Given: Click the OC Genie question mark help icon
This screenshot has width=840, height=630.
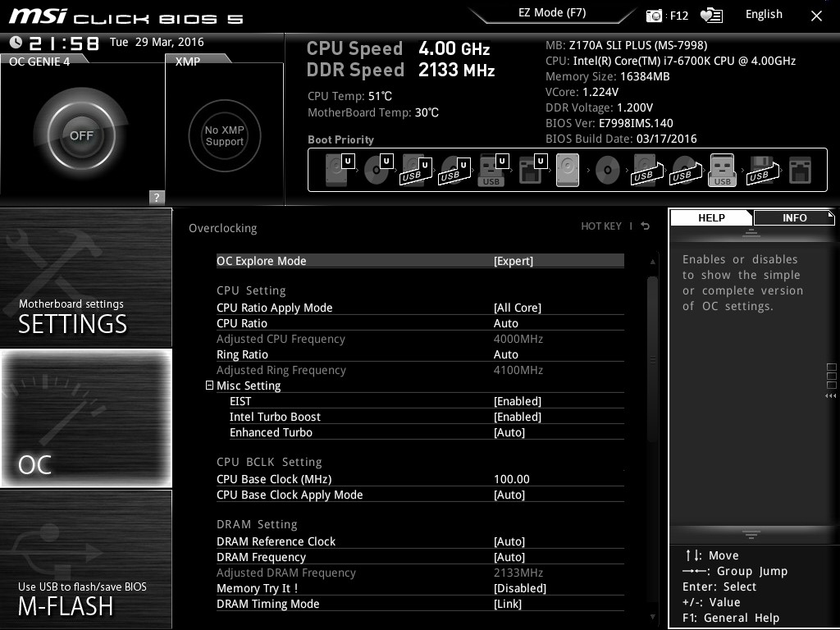Looking at the screenshot, I should tap(157, 197).
